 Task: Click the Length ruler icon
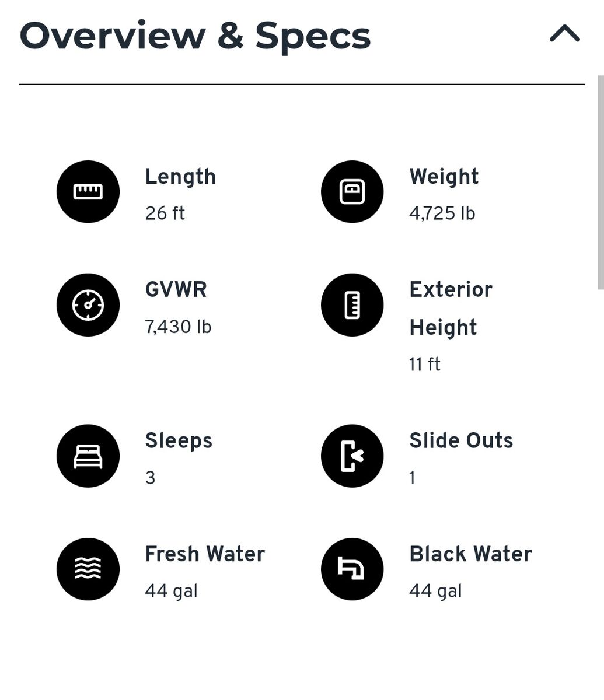point(88,192)
